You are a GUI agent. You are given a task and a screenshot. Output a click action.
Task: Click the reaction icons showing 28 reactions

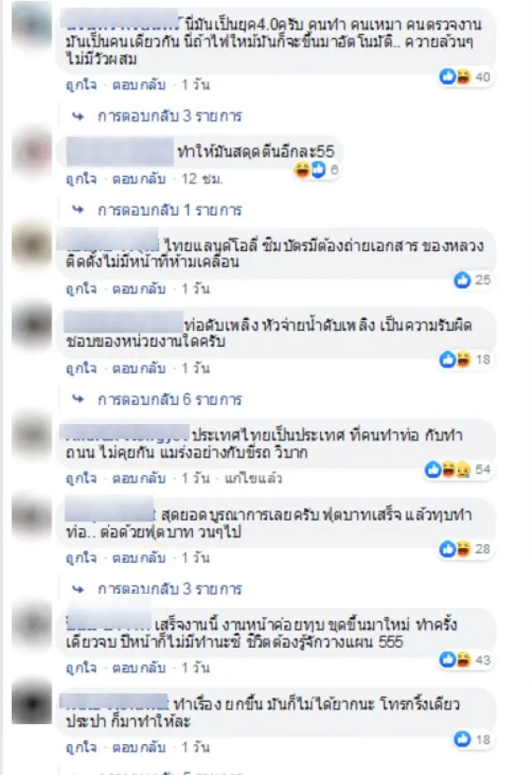pyautogui.click(x=455, y=549)
